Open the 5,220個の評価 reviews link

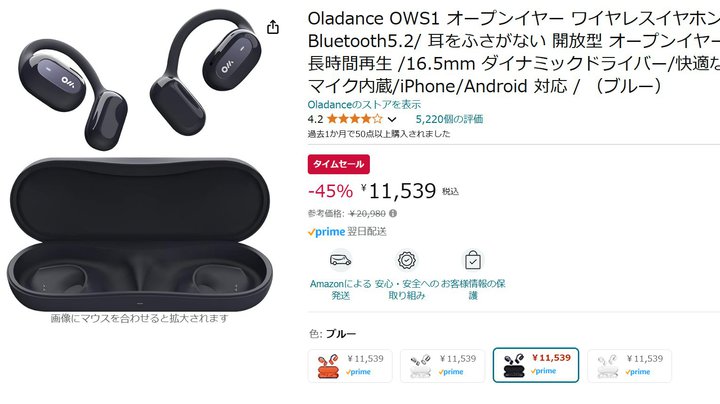(x=449, y=119)
